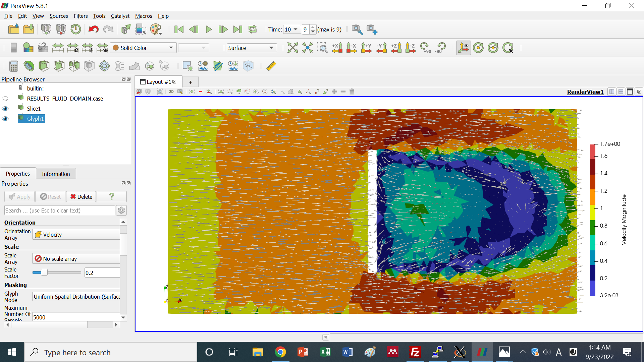
Task: Click the Zoom to Box icon
Action: (x=322, y=48)
